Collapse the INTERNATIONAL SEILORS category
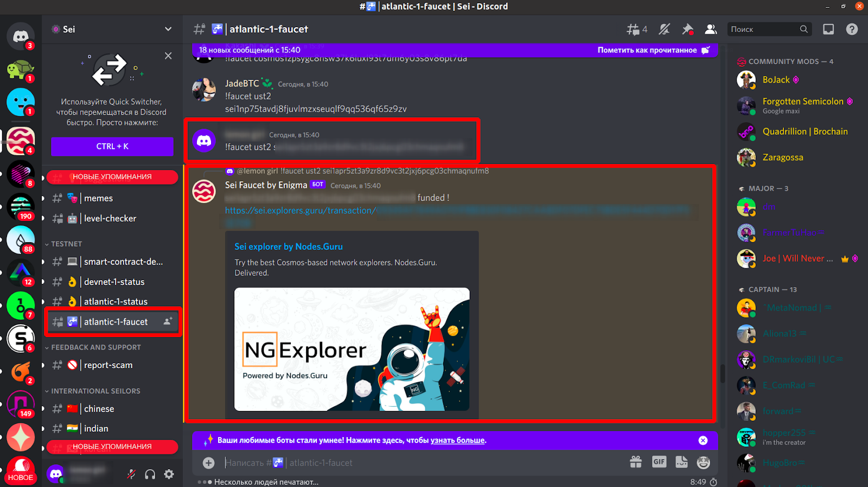The width and height of the screenshot is (868, 487). tap(95, 391)
